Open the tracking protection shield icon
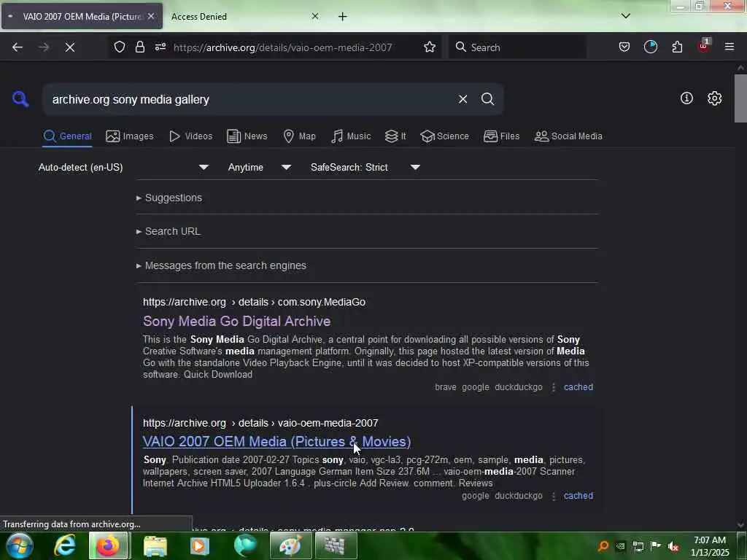The image size is (747, 560). 120,47
